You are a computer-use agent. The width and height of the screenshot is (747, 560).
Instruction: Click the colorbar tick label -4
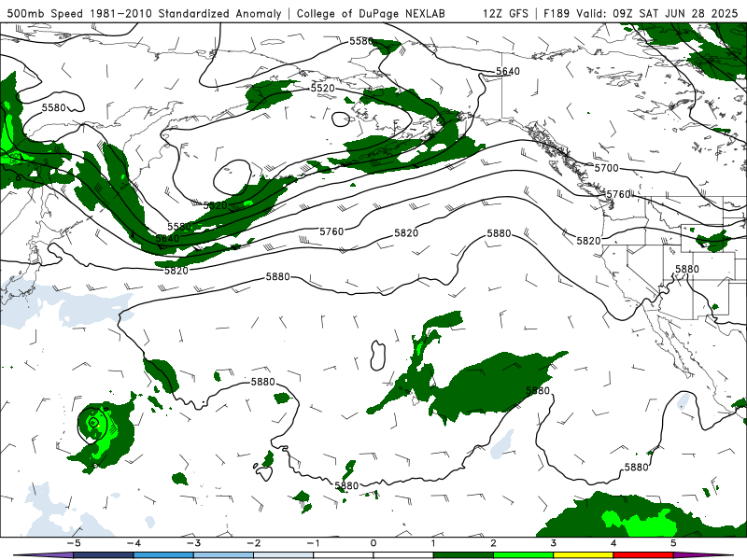pyautogui.click(x=134, y=543)
